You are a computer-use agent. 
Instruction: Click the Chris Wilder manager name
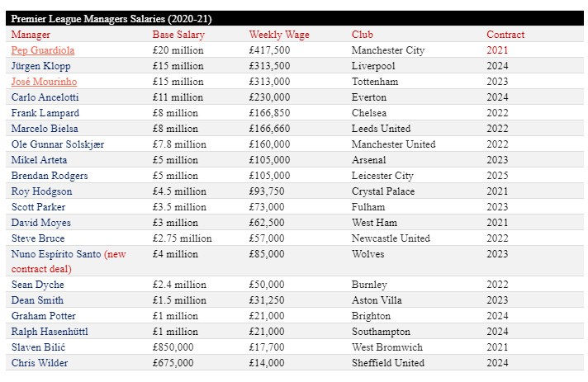coord(40,363)
